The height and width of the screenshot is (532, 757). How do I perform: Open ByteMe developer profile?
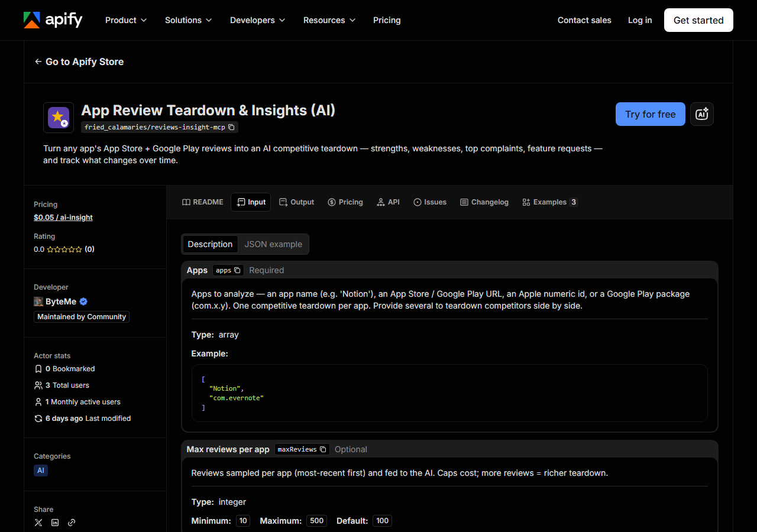coord(61,301)
